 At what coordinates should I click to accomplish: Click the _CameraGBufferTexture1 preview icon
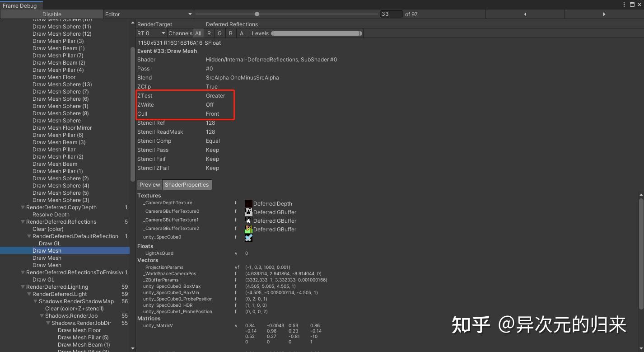click(248, 221)
